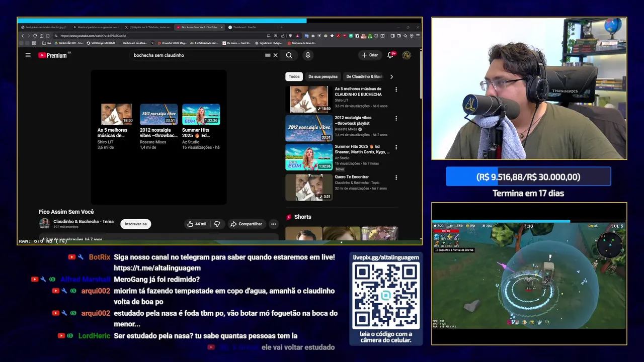Click the R$ 9.516,88/R$ 30.000,00 goal bar
Image resolution: width=644 pixels, height=362 pixels.
point(528,177)
